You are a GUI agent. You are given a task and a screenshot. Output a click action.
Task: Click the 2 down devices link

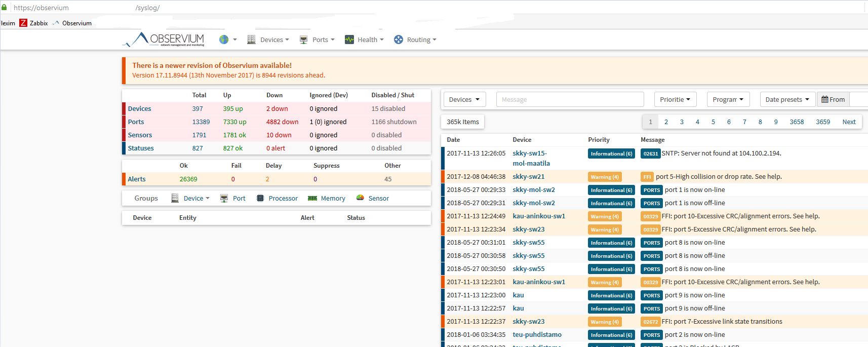(277, 108)
